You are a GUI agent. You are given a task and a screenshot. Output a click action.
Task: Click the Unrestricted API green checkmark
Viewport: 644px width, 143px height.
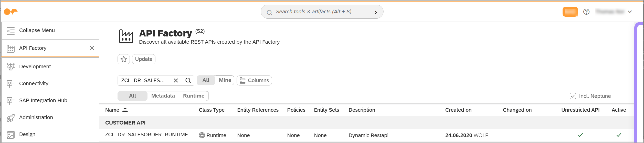(x=580, y=135)
